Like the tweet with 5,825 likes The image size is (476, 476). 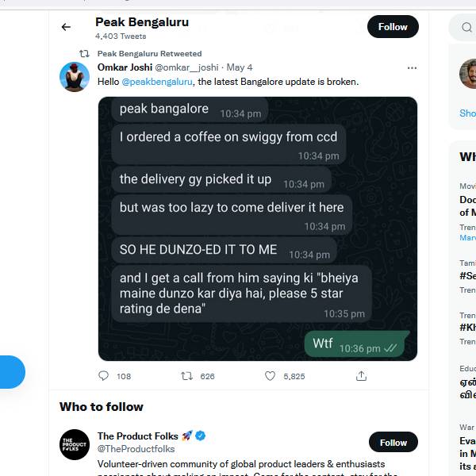[270, 376]
